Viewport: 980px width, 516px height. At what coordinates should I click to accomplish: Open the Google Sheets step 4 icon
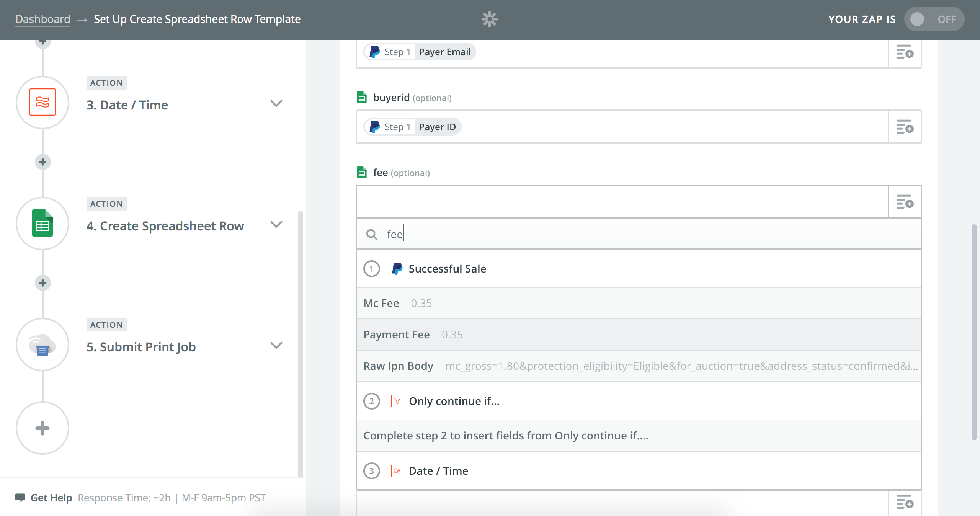click(42, 223)
